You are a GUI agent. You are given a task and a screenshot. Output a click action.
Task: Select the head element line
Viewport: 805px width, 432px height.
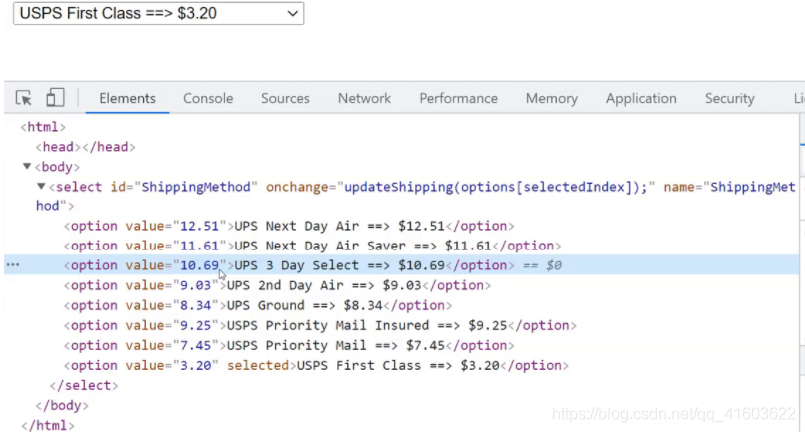point(85,147)
